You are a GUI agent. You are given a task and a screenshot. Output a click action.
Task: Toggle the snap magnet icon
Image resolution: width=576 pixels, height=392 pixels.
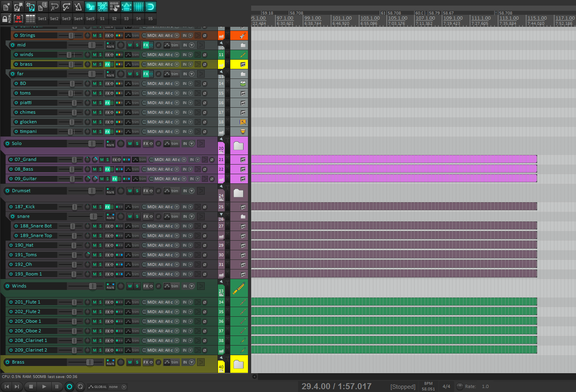pyautogui.click(x=151, y=6)
